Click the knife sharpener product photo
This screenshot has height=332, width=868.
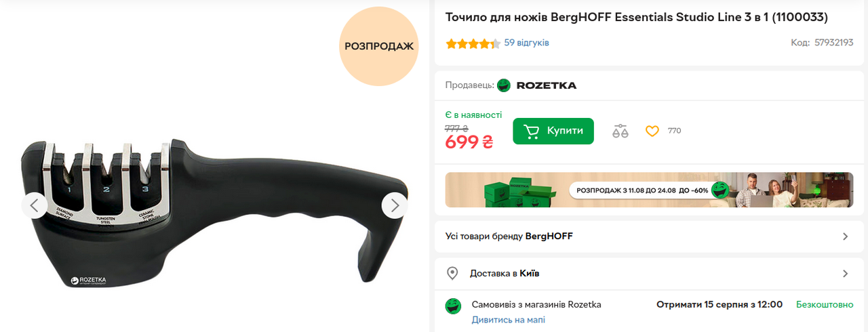point(214,213)
